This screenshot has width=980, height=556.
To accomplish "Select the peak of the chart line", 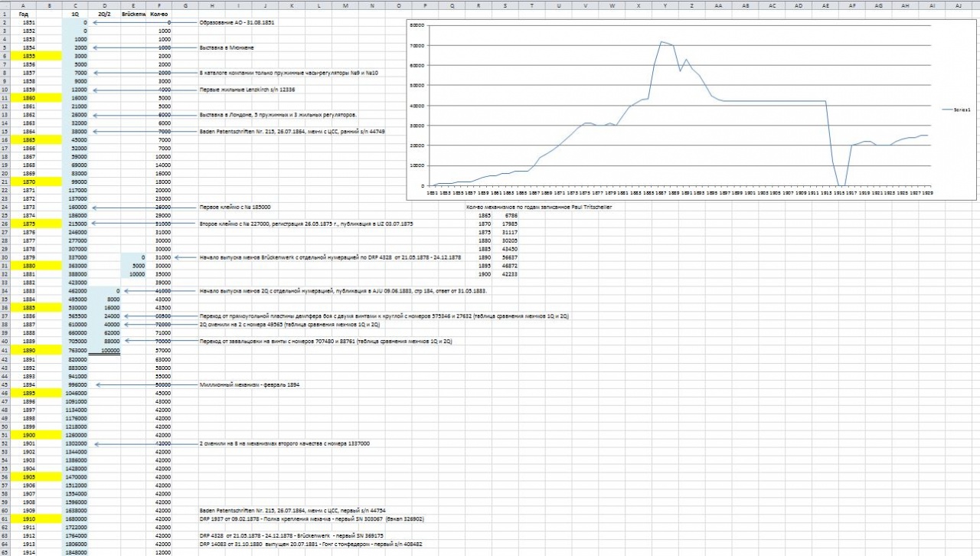I will (x=661, y=42).
